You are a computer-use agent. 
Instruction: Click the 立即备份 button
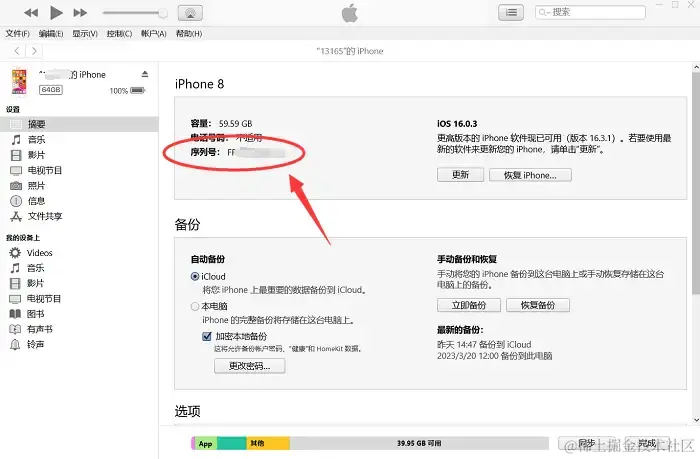coord(469,305)
